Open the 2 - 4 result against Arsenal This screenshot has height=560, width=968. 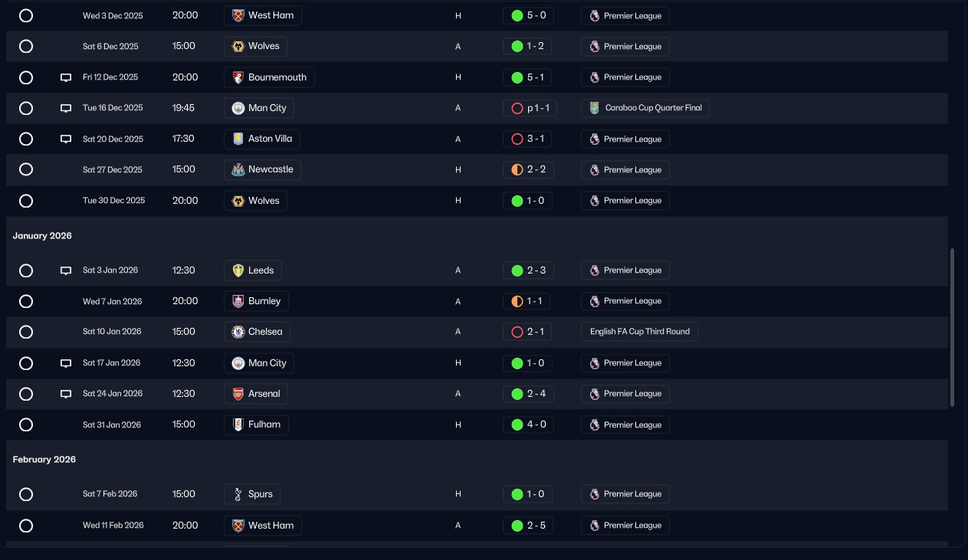point(527,394)
